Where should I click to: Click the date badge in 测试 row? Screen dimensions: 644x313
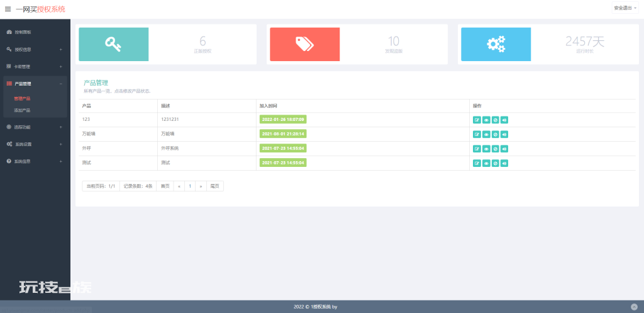pos(283,162)
